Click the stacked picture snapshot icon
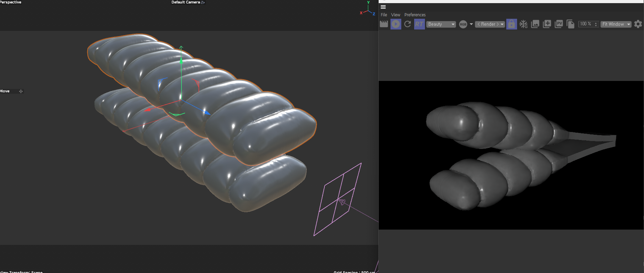The height and width of the screenshot is (273, 644). [535, 24]
